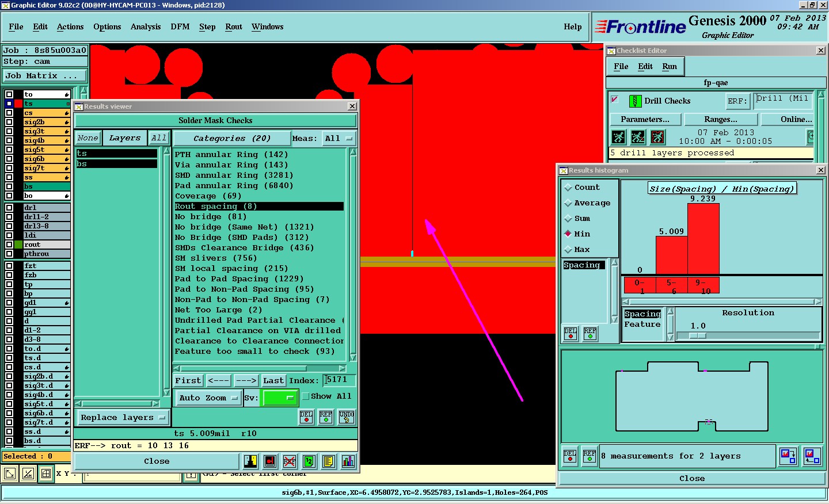Open the Meas: All dropdown

pos(339,139)
